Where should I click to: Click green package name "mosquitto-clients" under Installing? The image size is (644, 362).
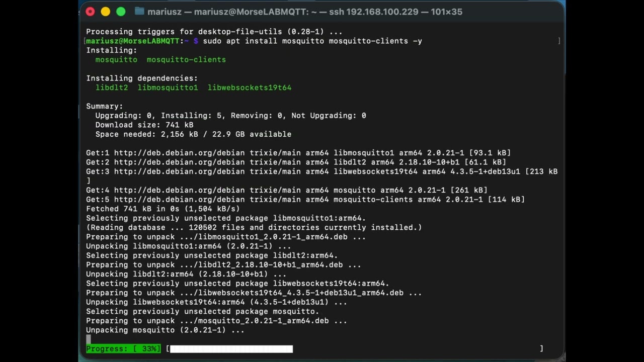pos(186,59)
